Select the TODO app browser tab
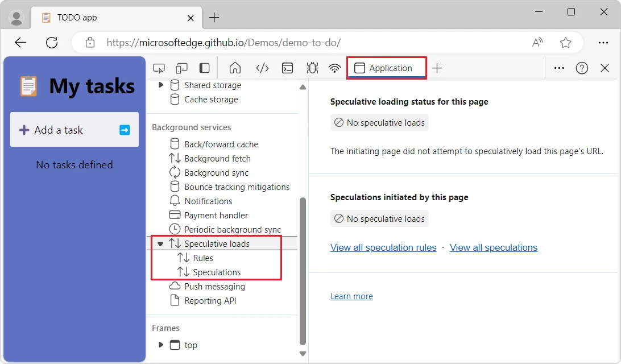The width and height of the screenshot is (621, 364). (x=117, y=18)
